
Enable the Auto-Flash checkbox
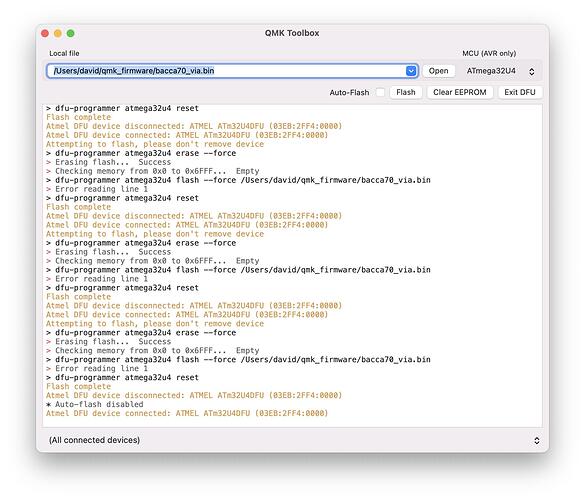click(380, 92)
